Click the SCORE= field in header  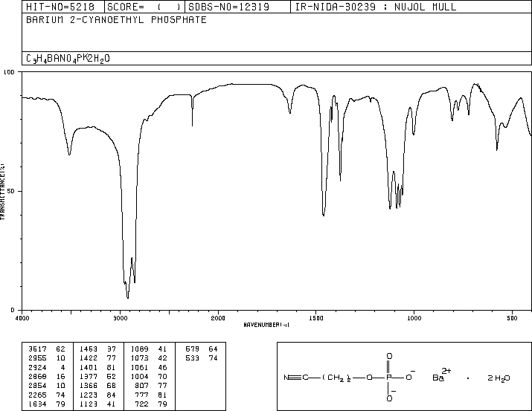tap(144, 7)
